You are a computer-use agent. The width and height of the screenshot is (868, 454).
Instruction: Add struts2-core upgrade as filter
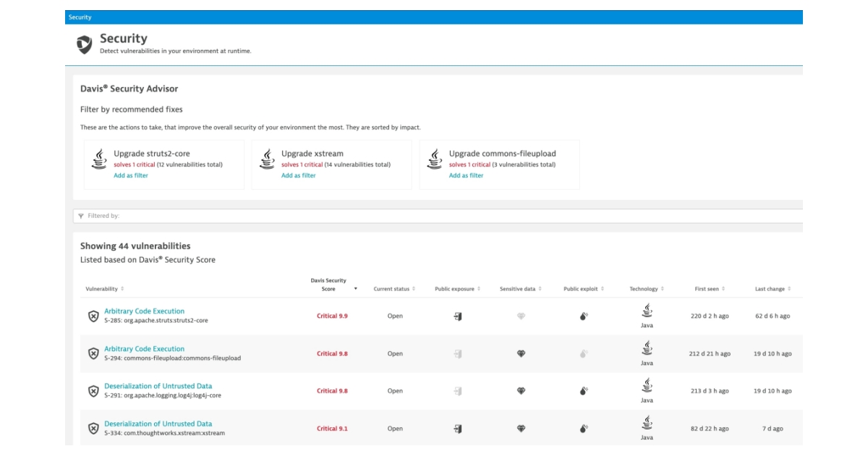(x=131, y=175)
